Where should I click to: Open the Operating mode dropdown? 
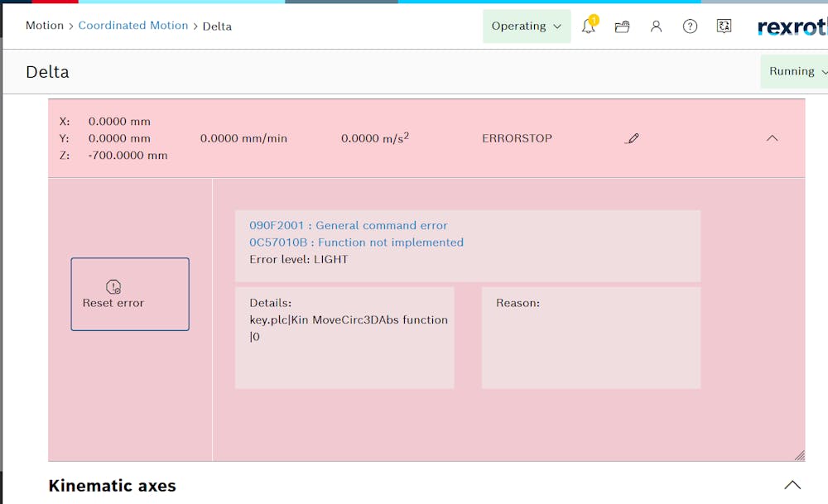click(x=527, y=26)
